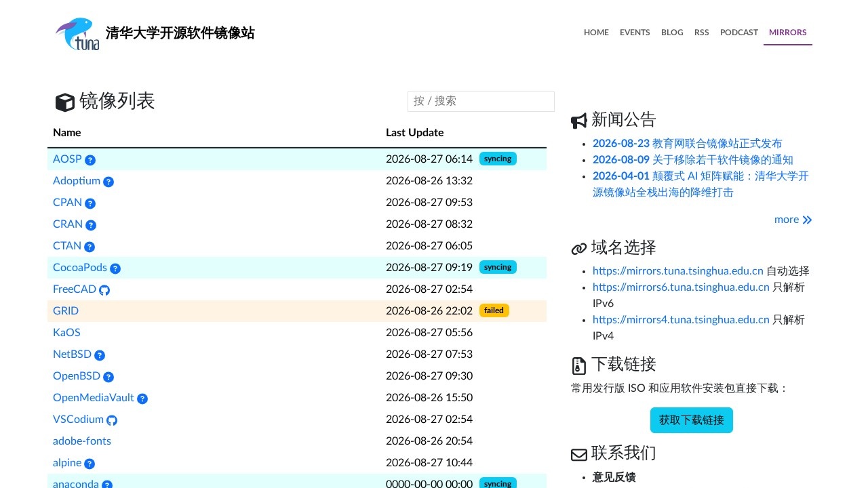Open news item dated 2026-08-09
Viewport: 868px width, 488px height.
click(693, 160)
